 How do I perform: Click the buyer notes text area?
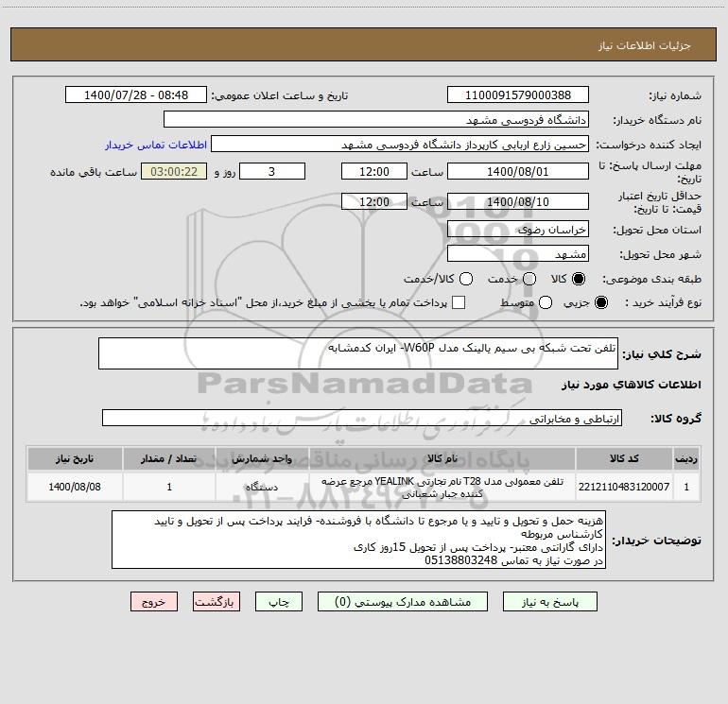(358, 540)
